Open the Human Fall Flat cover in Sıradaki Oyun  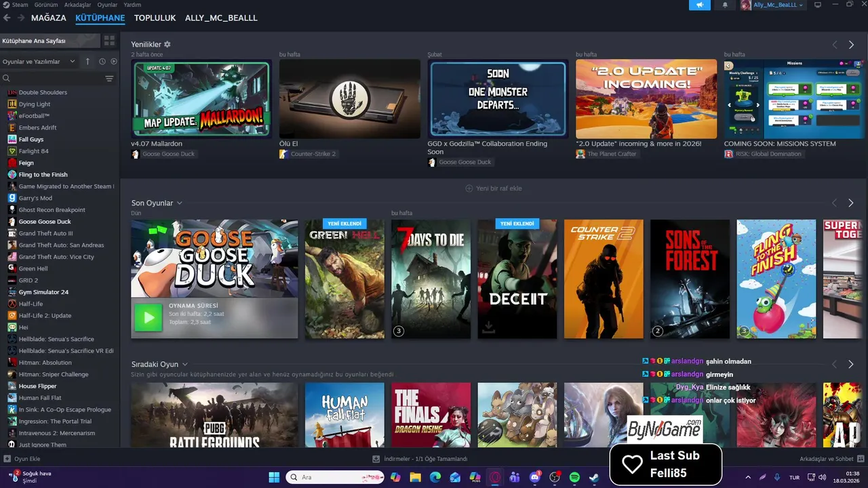344,415
